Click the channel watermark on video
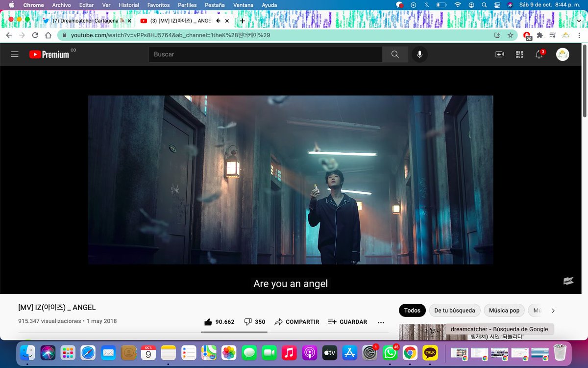The width and height of the screenshot is (588, 368). [x=568, y=281]
